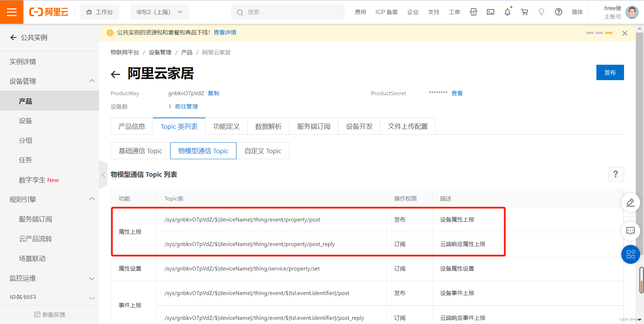Open the ICP 备案 menu item
The image size is (644, 324).
click(387, 12)
